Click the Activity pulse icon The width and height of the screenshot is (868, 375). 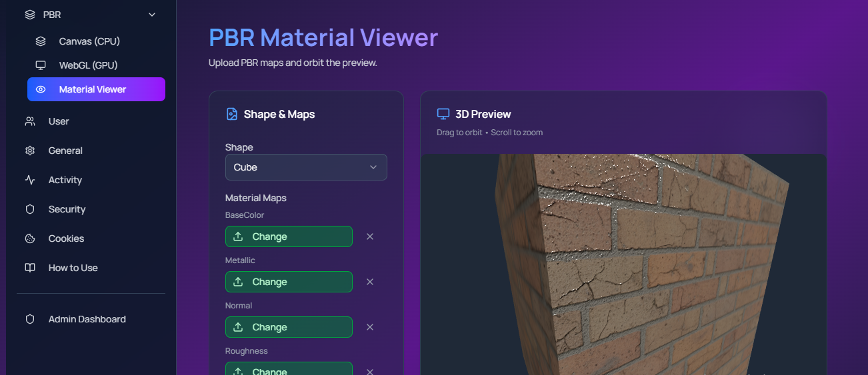[x=30, y=180]
